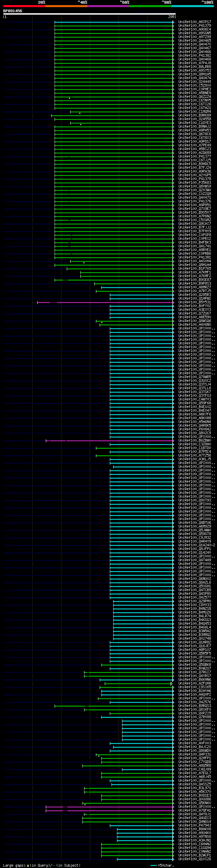Viewport: 217px width, 868px height.
Task: Choose hit UniRef100_C0PHE3
Action: [195, 89]
